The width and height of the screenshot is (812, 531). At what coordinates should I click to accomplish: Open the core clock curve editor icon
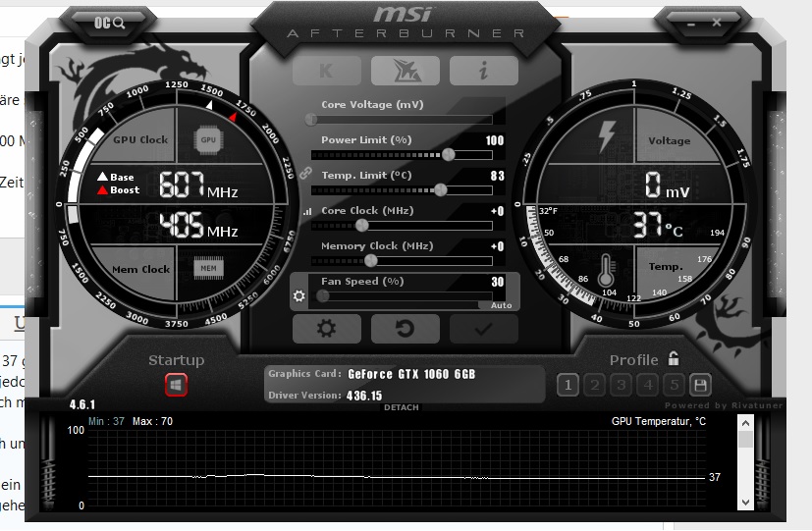pos(308,211)
